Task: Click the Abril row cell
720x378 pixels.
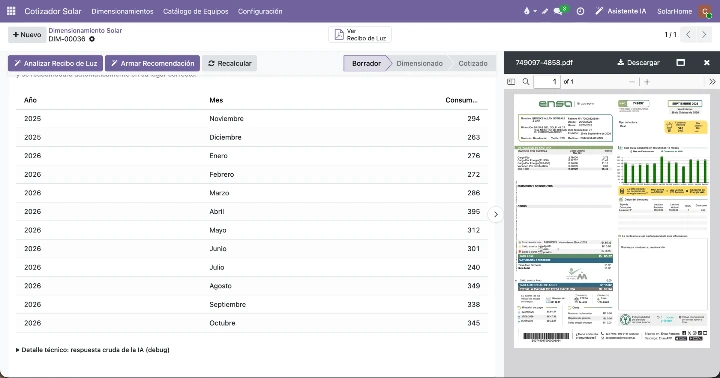Action: [x=217, y=212]
